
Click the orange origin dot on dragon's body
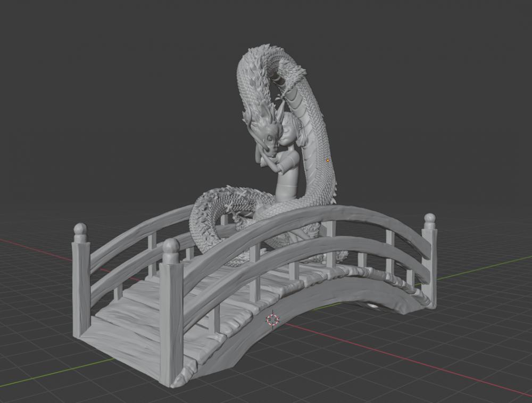coord(328,160)
